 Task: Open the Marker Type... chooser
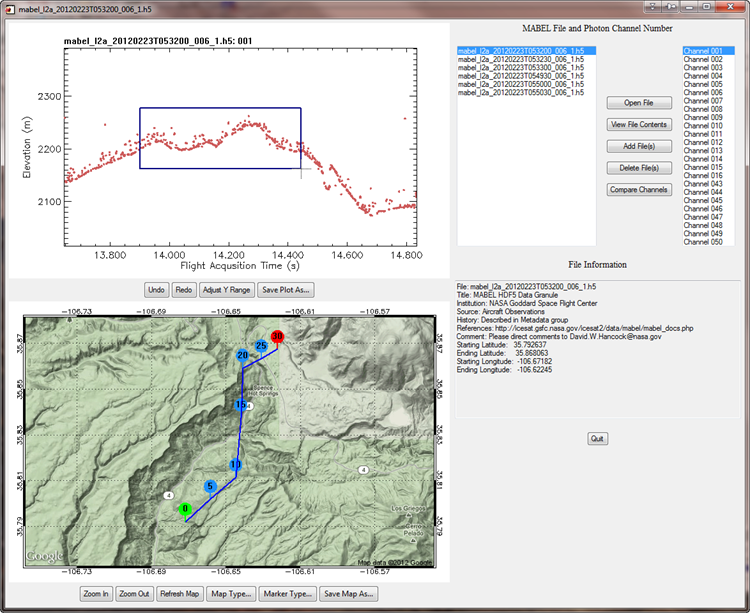point(289,594)
